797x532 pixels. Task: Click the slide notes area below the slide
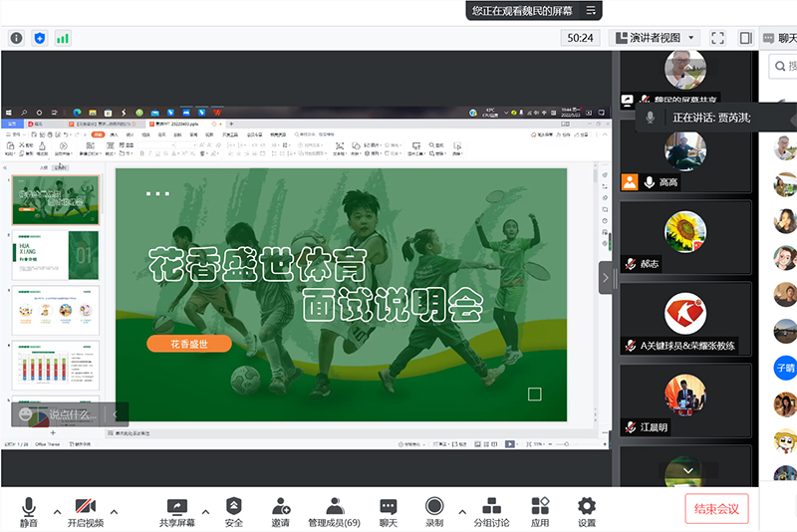(x=351, y=433)
